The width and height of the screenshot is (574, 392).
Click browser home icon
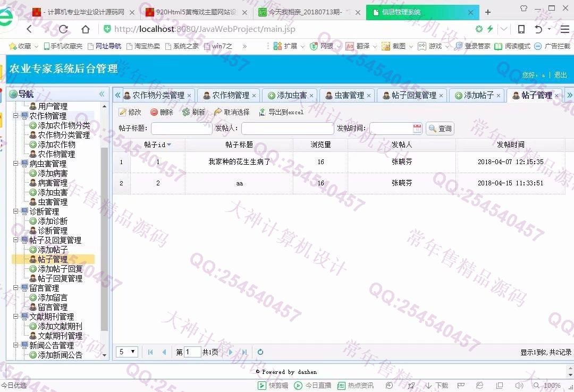pos(85,29)
